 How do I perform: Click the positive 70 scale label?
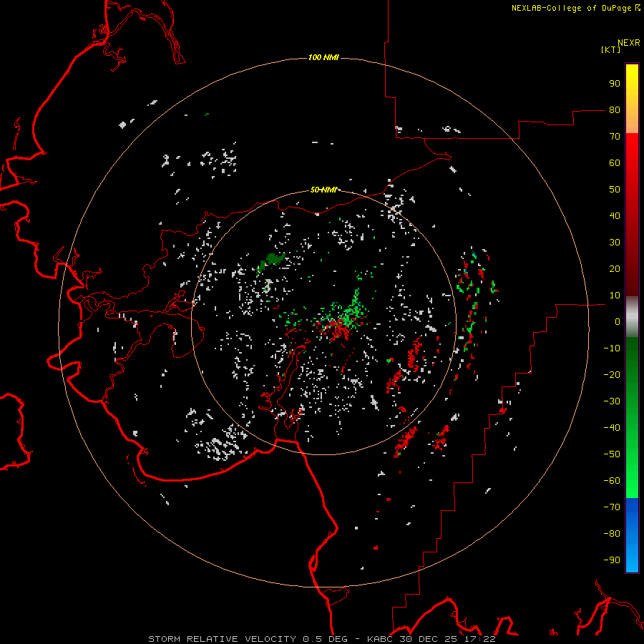[615, 137]
